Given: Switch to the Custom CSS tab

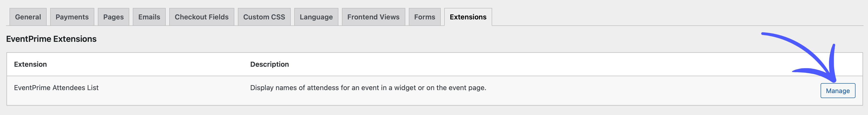Looking at the screenshot, I should 264,17.
